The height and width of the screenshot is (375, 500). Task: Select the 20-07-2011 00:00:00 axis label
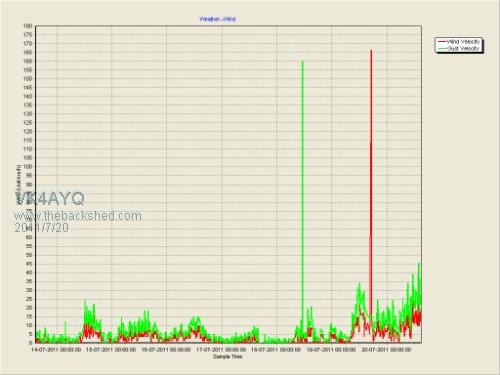386,350
